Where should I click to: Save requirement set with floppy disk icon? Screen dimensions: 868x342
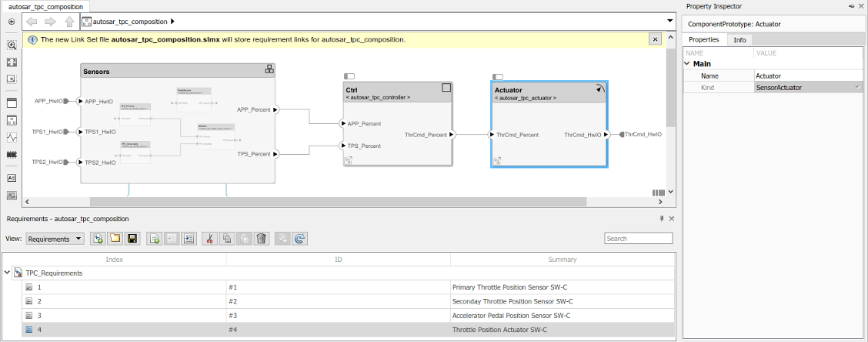coord(132,239)
